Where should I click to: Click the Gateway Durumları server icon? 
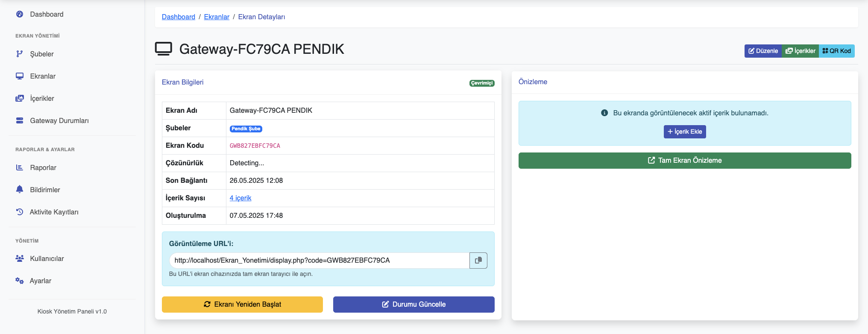[x=20, y=120]
